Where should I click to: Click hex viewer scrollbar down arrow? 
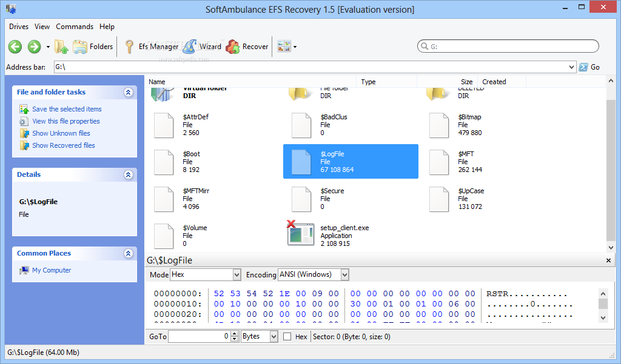[x=603, y=317]
